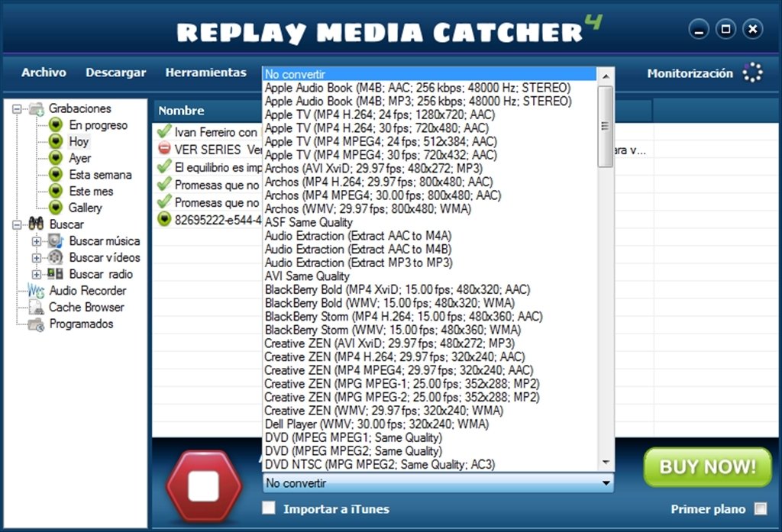The height and width of the screenshot is (532, 782).
Task: Select Programados in the tree
Action: pyautogui.click(x=81, y=324)
